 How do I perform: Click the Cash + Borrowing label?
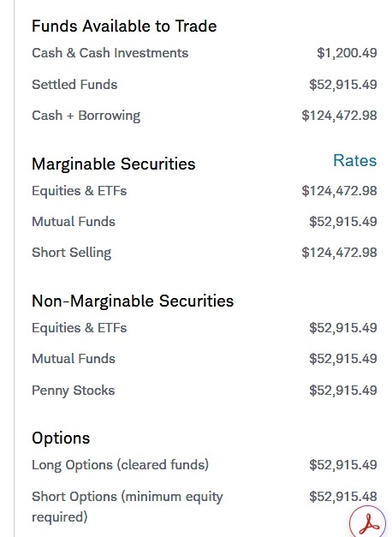86,116
